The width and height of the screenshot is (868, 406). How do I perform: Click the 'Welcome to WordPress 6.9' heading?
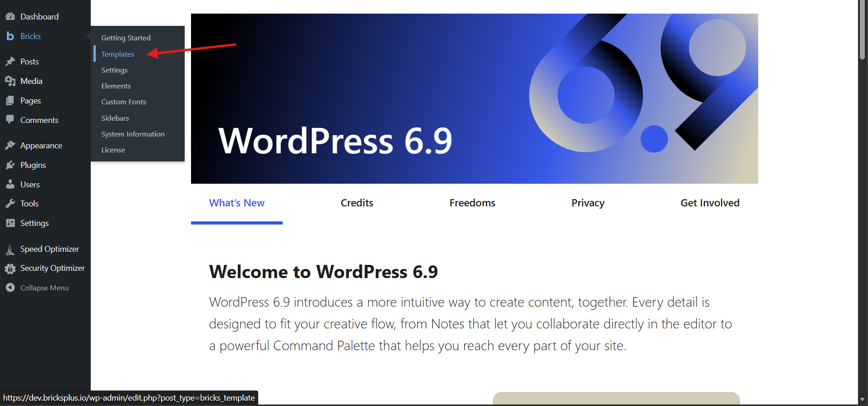point(324,272)
